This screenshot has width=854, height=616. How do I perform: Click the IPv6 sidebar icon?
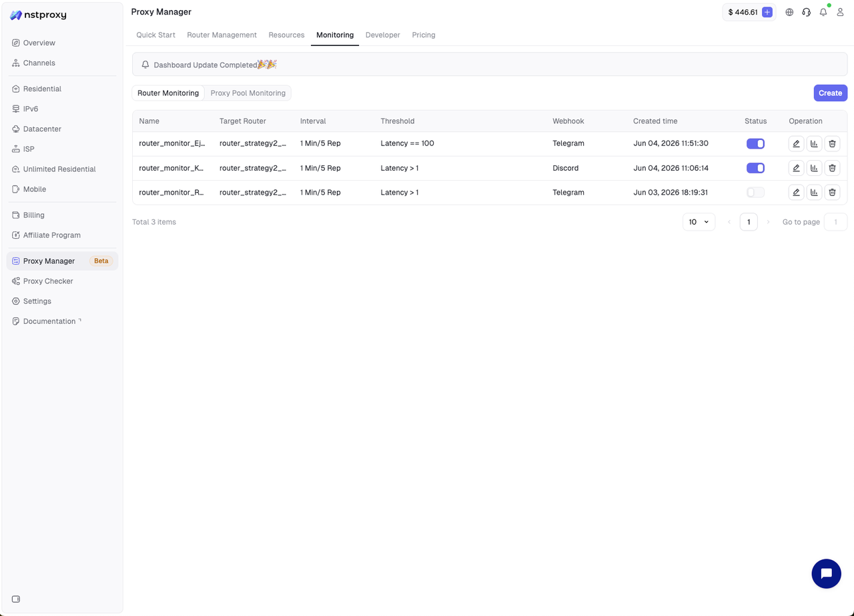(16, 109)
